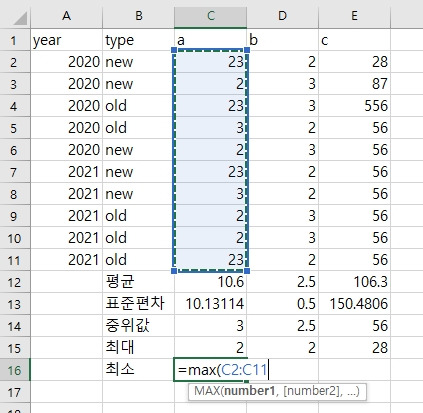Select row 12 header
This screenshot has height=413, width=423.
[15, 282]
